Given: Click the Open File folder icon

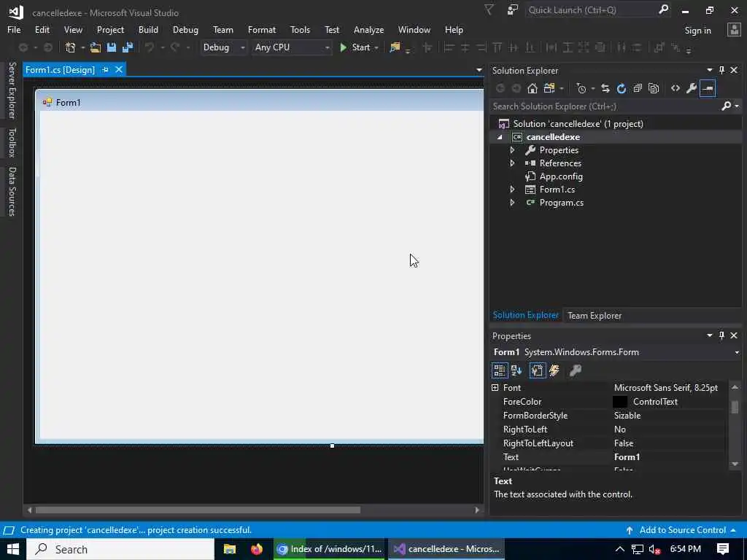Looking at the screenshot, I should [96, 47].
